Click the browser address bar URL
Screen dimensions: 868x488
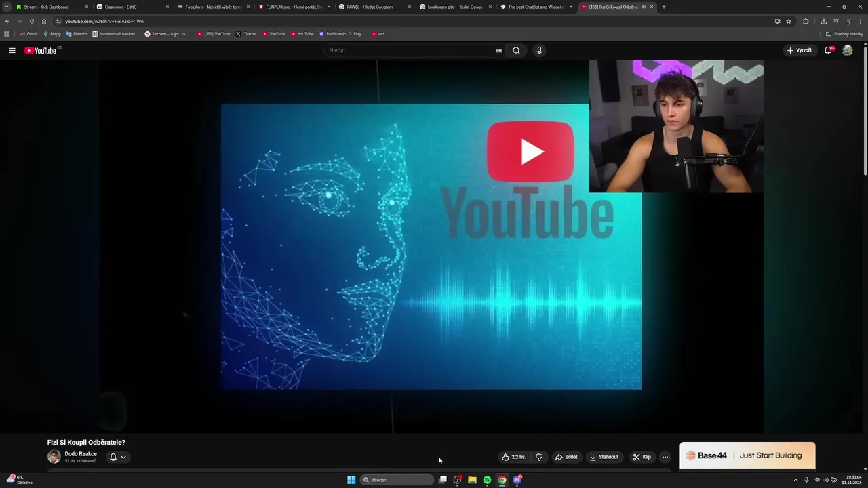tap(104, 21)
